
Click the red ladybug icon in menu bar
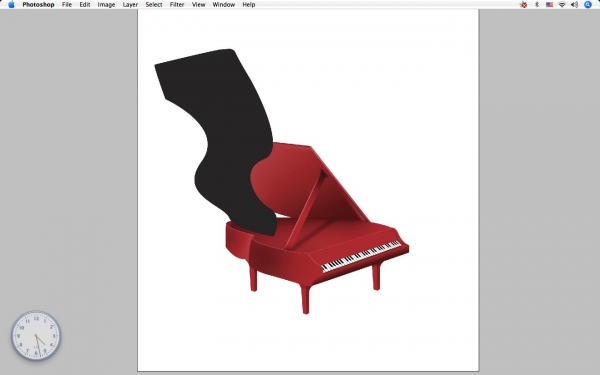click(523, 5)
